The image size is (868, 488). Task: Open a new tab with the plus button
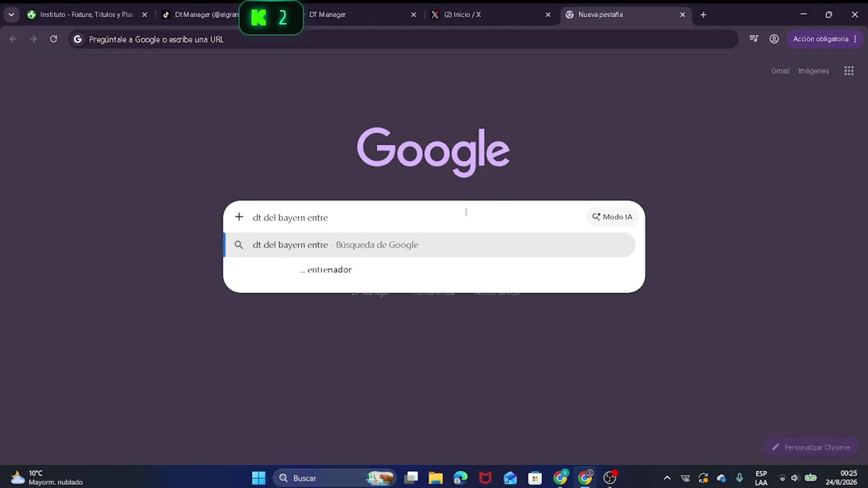tap(703, 14)
